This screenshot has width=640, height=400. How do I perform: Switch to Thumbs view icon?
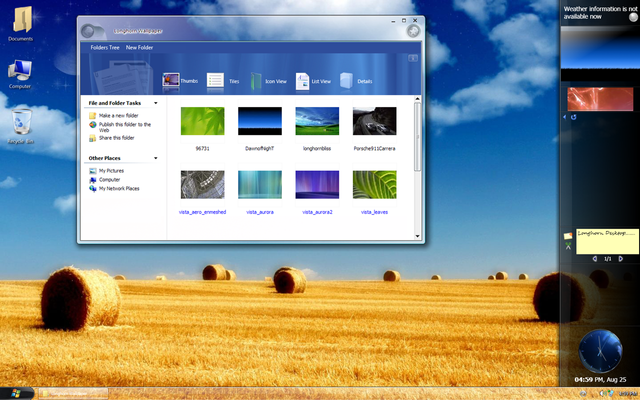pos(171,80)
